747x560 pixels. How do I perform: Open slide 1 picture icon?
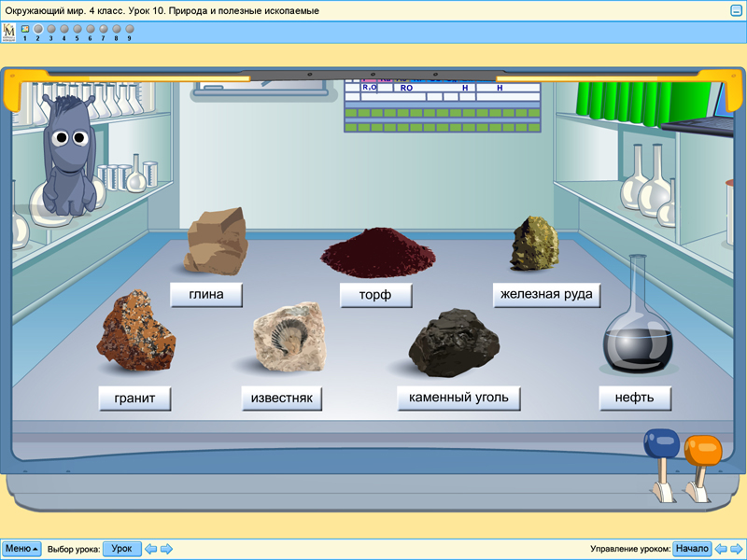pos(25,29)
